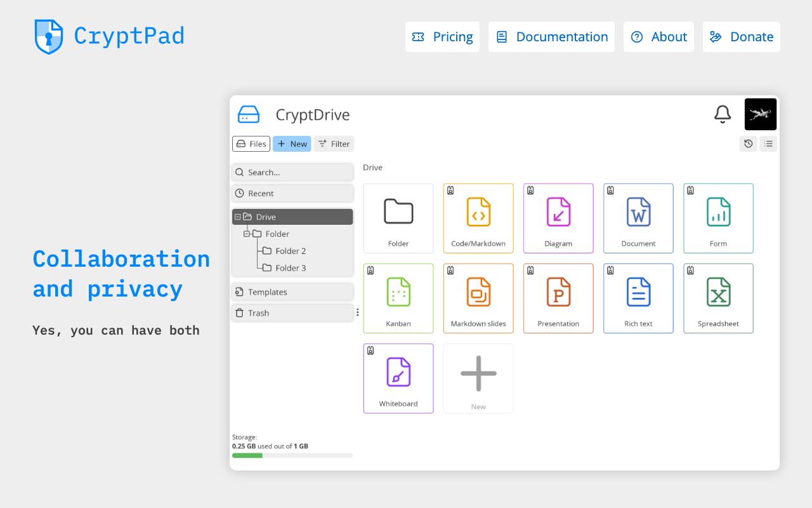The width and height of the screenshot is (812, 508).
Task: Create a Markdown slides presentation
Action: [x=478, y=298]
